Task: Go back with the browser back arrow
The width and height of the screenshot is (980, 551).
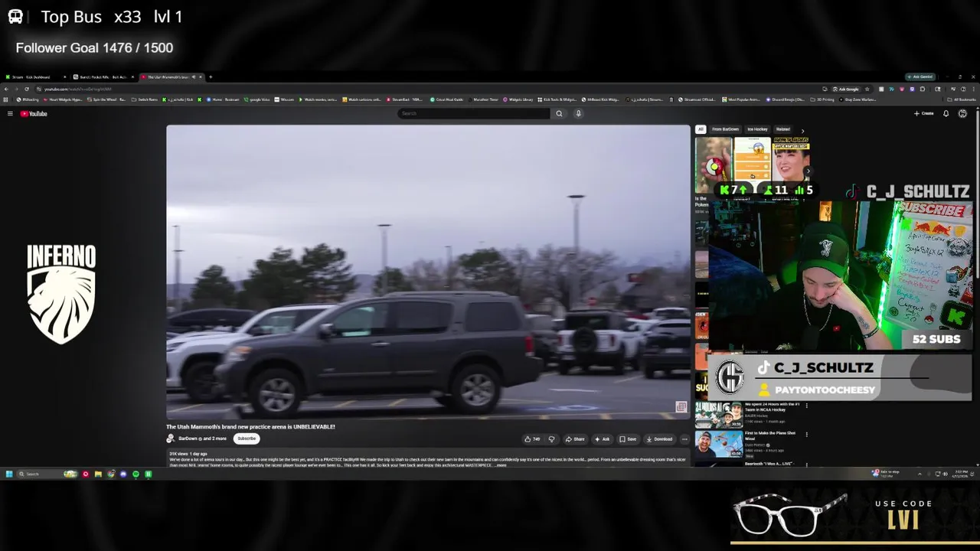Action: (x=6, y=89)
